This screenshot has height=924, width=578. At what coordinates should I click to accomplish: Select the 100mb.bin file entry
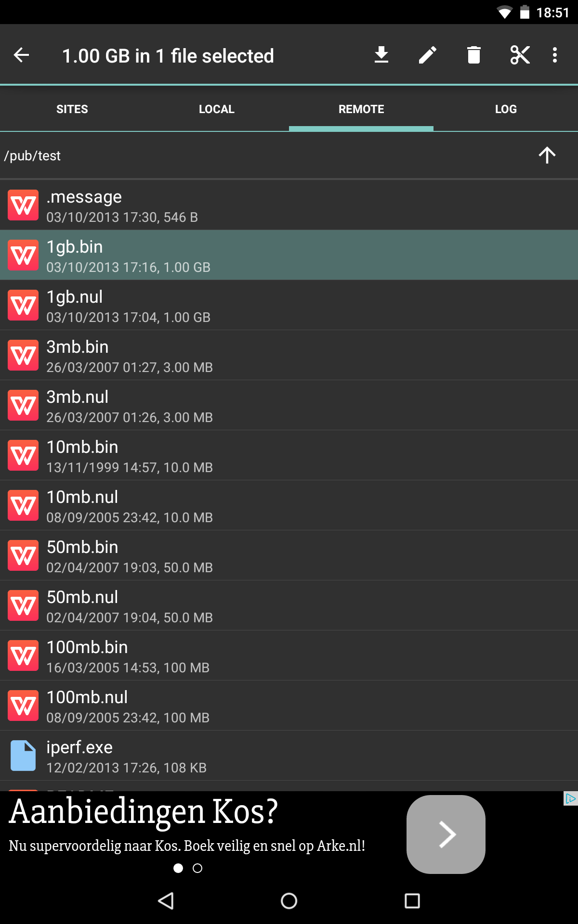pyautogui.click(x=289, y=655)
